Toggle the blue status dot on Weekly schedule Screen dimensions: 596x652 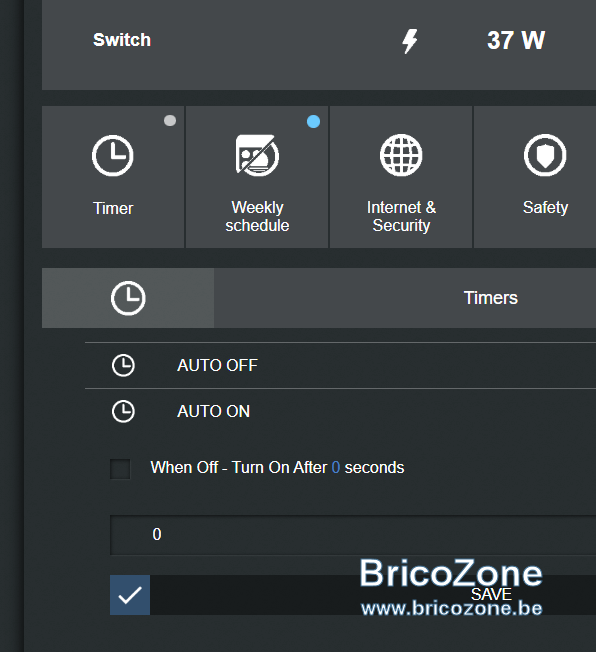pyautogui.click(x=314, y=121)
